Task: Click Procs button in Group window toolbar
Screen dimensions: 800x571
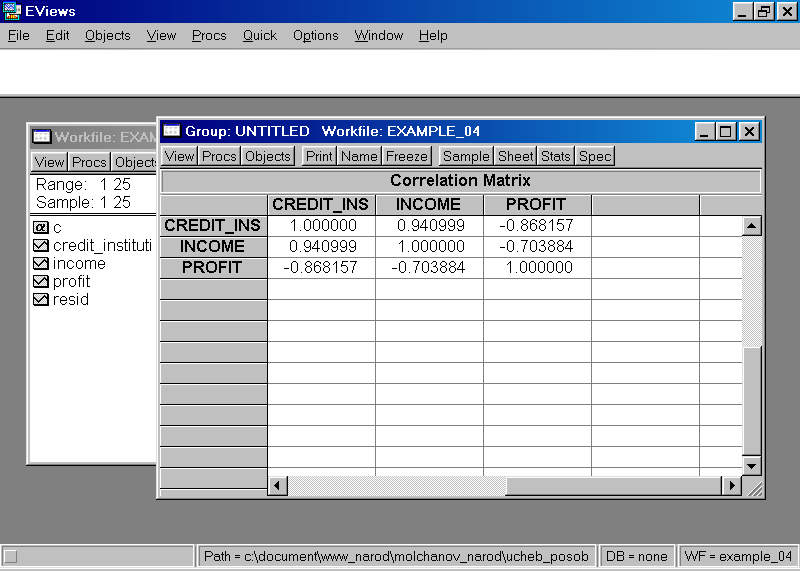Action: 219,156
